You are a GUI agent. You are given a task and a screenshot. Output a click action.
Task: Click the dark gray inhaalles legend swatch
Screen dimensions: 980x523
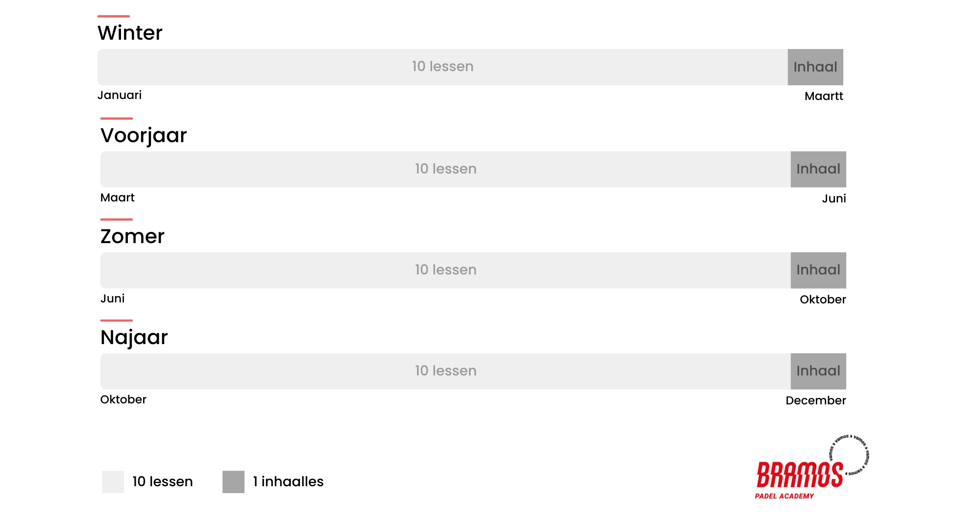click(233, 482)
